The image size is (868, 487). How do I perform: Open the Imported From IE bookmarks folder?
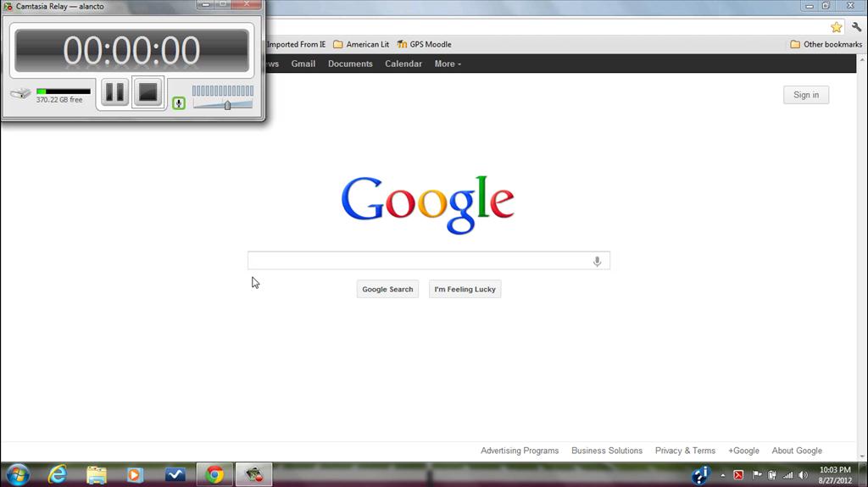tap(296, 44)
